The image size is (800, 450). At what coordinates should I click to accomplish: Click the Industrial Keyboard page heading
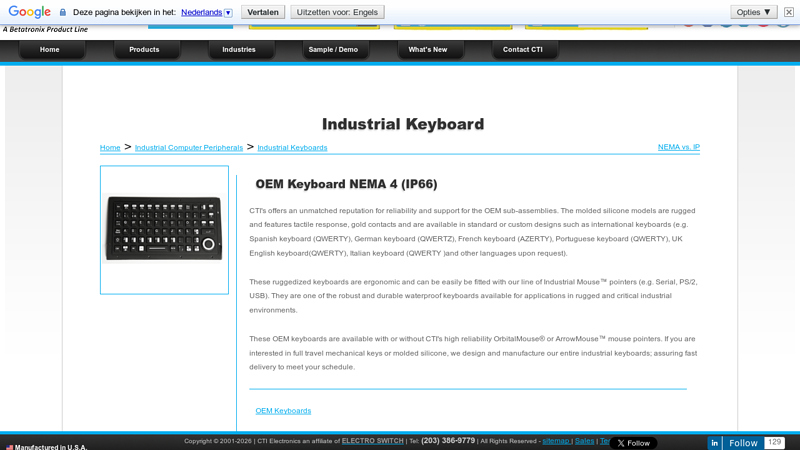(x=403, y=124)
